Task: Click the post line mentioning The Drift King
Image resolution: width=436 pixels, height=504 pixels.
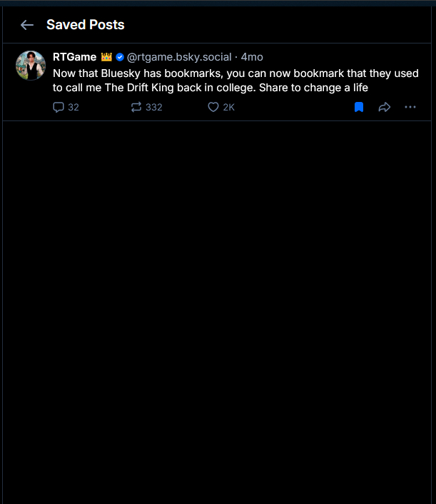Action: [211, 88]
